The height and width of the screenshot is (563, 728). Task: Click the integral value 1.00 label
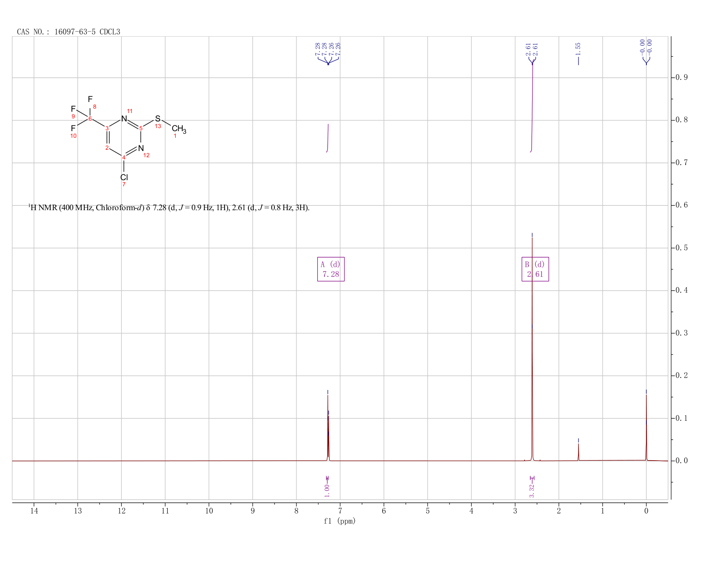tap(327, 490)
